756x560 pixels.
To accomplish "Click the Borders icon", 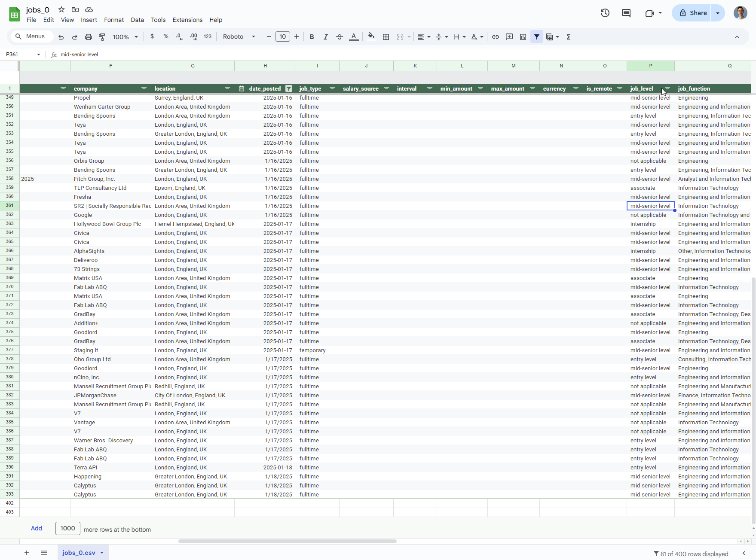I will coord(386,37).
